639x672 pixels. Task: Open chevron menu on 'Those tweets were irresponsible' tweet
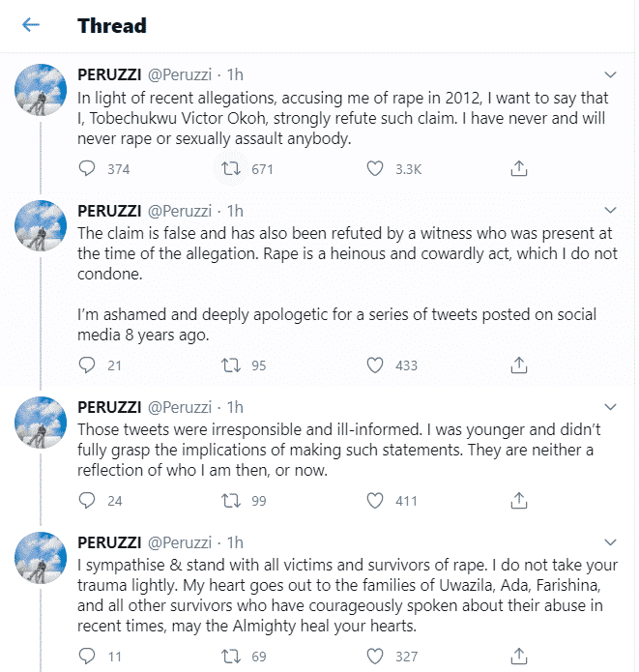(x=610, y=406)
